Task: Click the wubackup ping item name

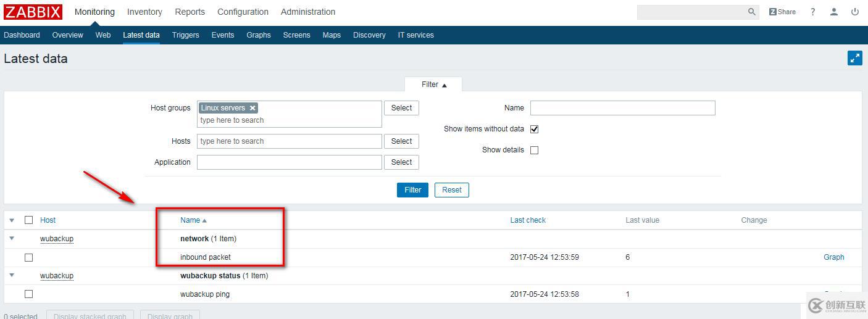Action: (205, 294)
